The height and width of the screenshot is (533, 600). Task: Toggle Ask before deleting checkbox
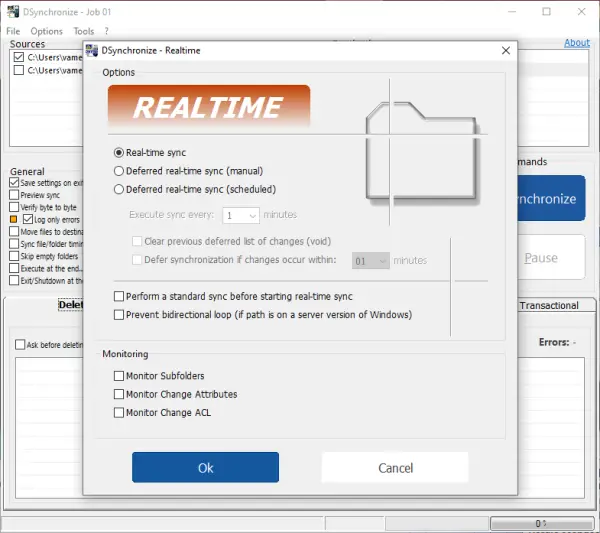(x=20, y=345)
